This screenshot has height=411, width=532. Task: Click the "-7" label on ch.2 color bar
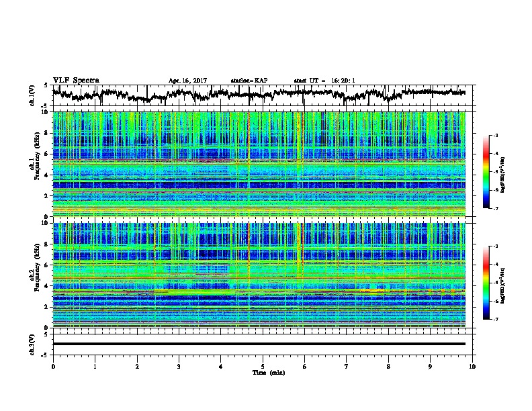tap(495, 319)
